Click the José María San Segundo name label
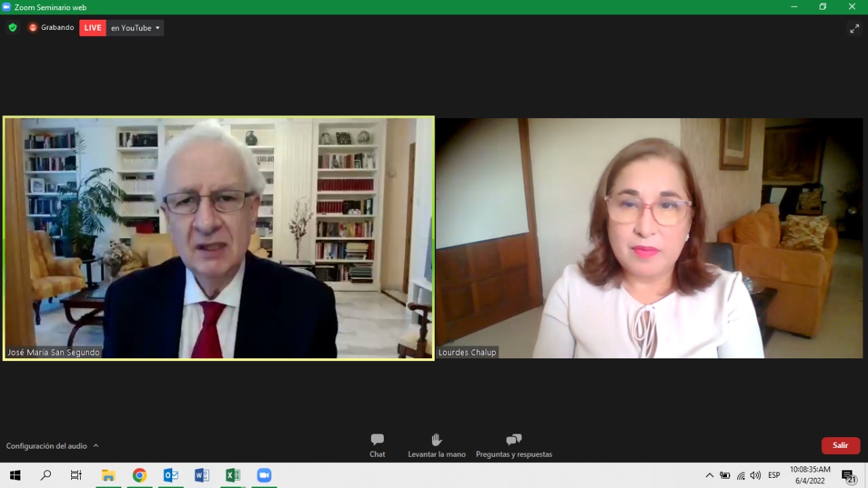 coord(54,352)
